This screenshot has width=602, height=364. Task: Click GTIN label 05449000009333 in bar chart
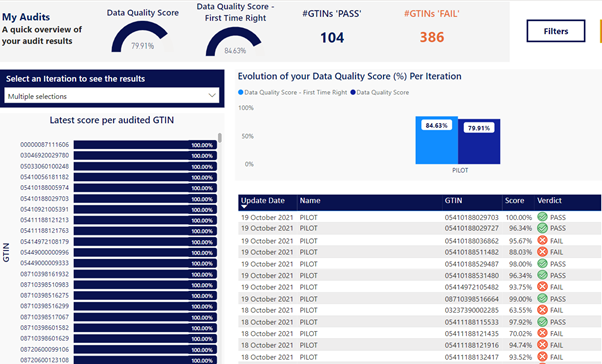pos(45,263)
